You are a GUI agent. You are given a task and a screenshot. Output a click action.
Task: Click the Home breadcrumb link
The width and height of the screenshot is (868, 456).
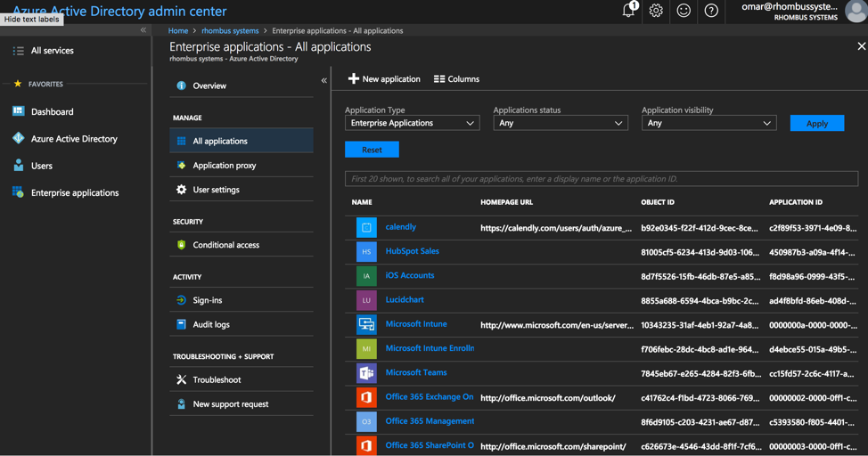click(178, 30)
